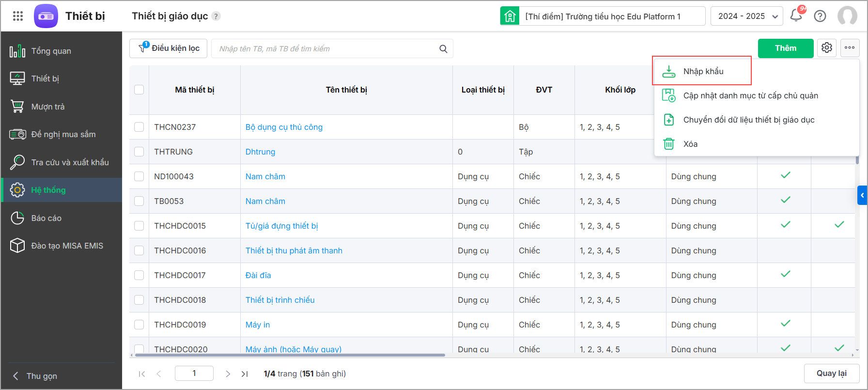Screen dimensions: 868x390
Task: Go to the next page arrow
Action: [x=228, y=374]
